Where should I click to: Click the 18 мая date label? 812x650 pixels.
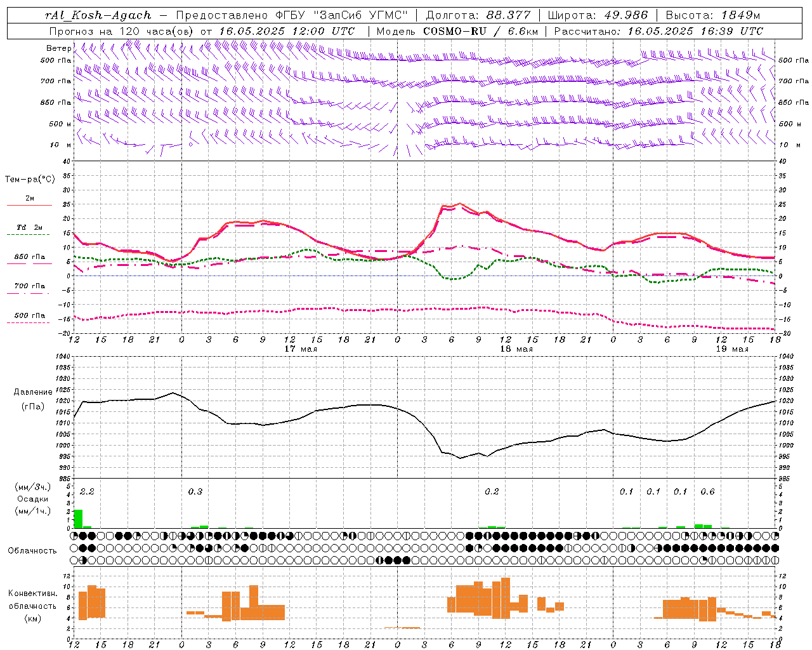coord(516,349)
